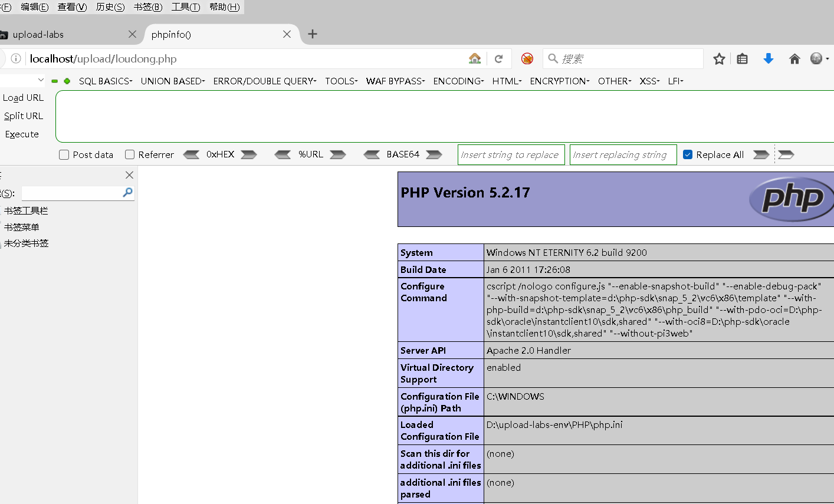Viewport: 834px width, 504px height.
Task: Click the HackBar URL text area
Action: pos(445,116)
